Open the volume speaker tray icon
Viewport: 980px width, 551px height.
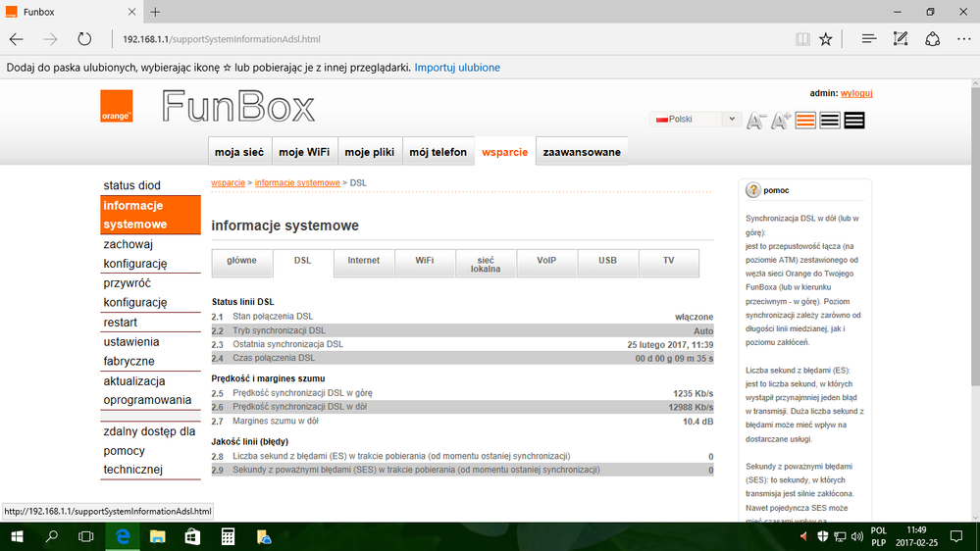click(856, 536)
